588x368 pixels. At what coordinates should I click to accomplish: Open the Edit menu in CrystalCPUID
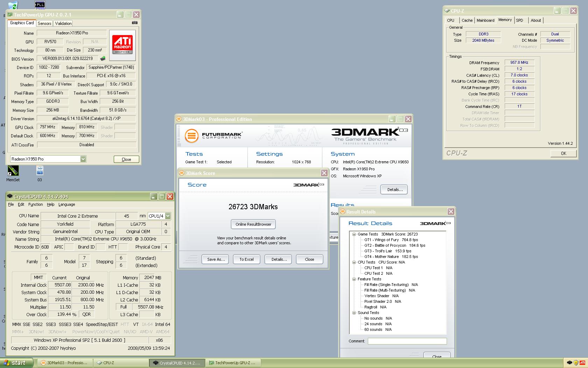[21, 204]
